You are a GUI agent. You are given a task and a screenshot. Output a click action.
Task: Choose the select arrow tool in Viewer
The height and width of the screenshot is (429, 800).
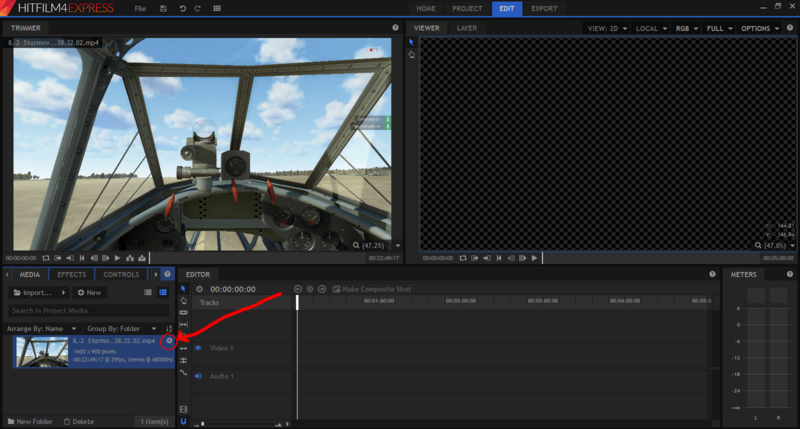[x=411, y=42]
